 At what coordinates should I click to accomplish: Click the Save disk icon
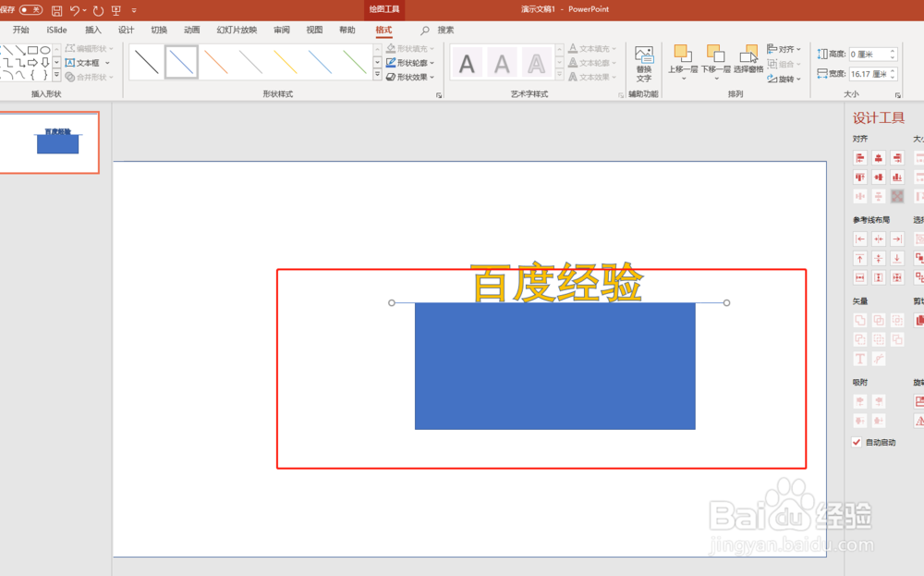56,10
